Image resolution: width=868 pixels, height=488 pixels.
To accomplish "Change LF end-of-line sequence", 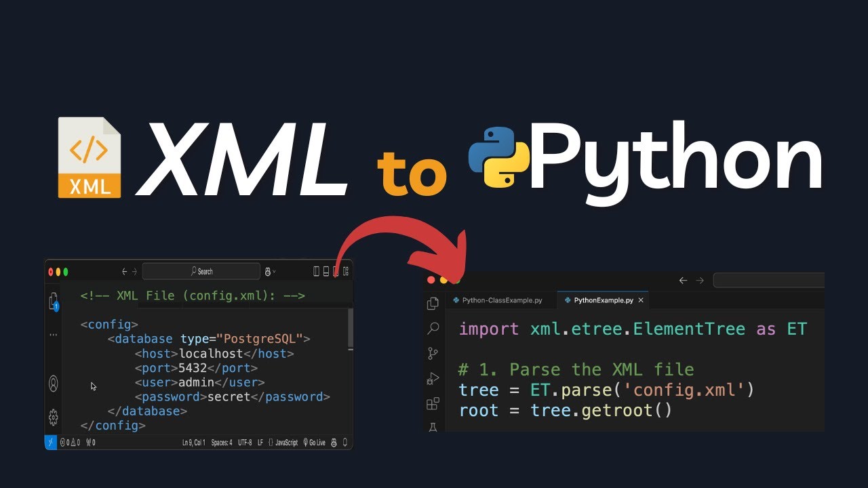I will pos(260,443).
